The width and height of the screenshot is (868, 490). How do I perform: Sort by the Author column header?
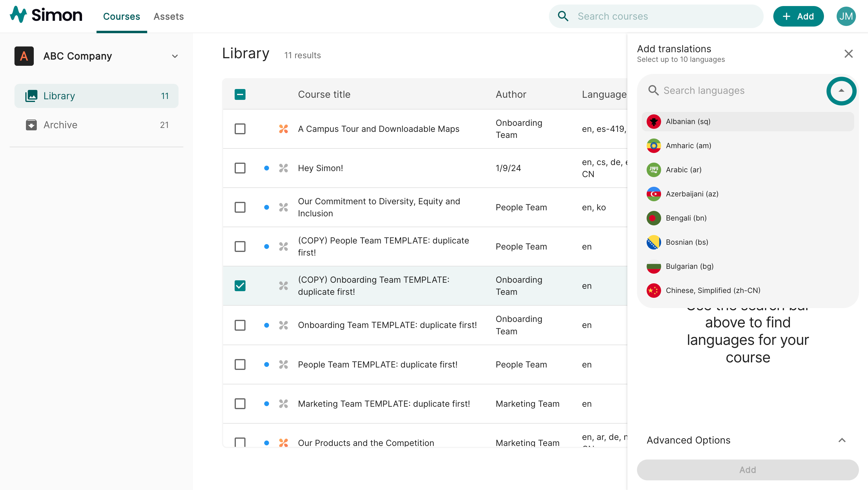511,94
